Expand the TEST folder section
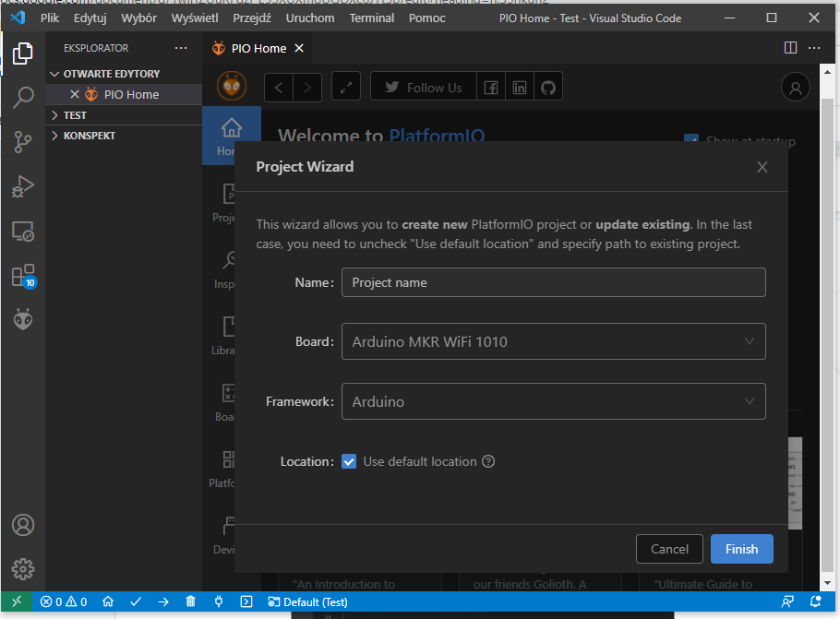Viewport: 840px width, 619px height. (x=124, y=115)
